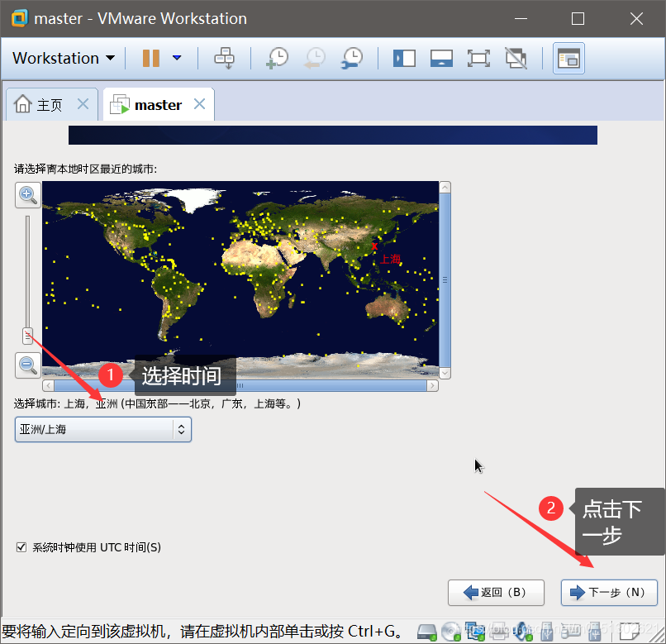Image resolution: width=666 pixels, height=644 pixels.
Task: Take a snapshot of the VM
Action: click(277, 58)
